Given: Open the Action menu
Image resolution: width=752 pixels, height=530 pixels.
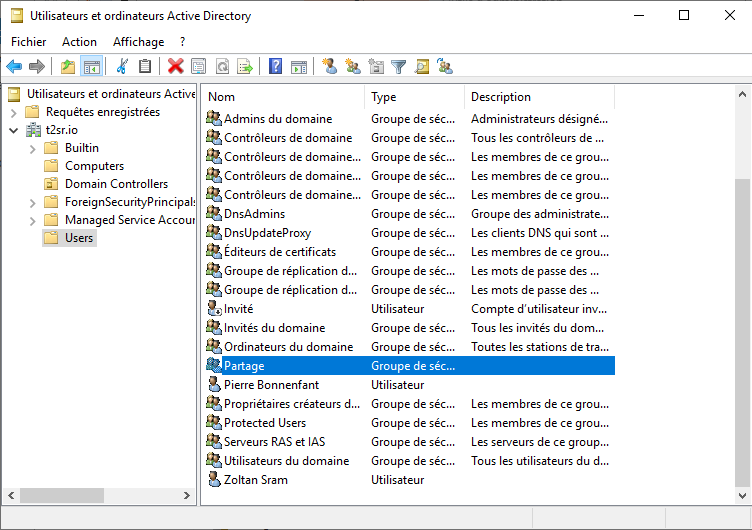Looking at the screenshot, I should (x=79, y=42).
